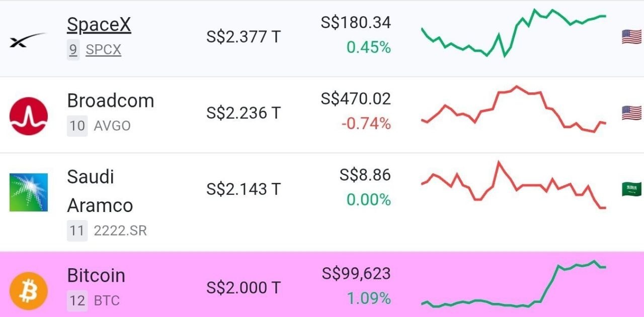
Task: Open the SPCX ticker symbol link
Action: pos(103,50)
